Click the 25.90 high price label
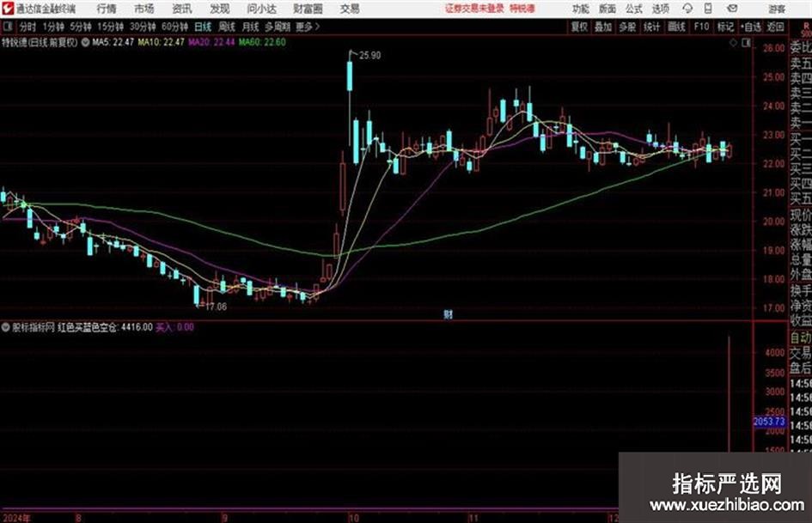This screenshot has height=523, width=812. (x=369, y=56)
